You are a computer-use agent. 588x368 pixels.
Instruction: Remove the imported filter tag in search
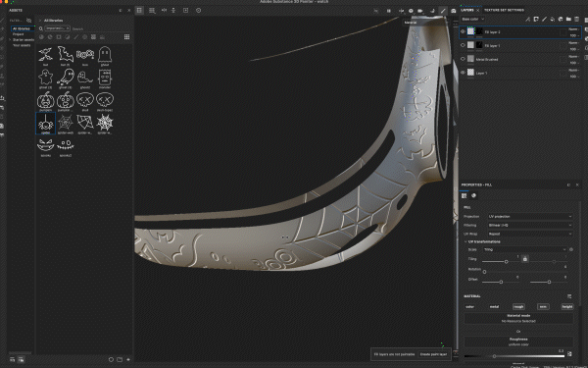pyautogui.click(x=68, y=28)
